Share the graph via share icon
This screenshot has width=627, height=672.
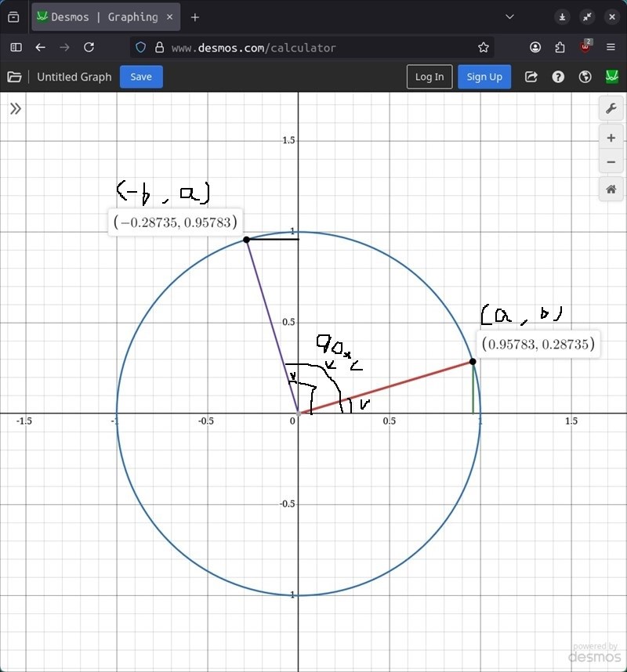531,77
